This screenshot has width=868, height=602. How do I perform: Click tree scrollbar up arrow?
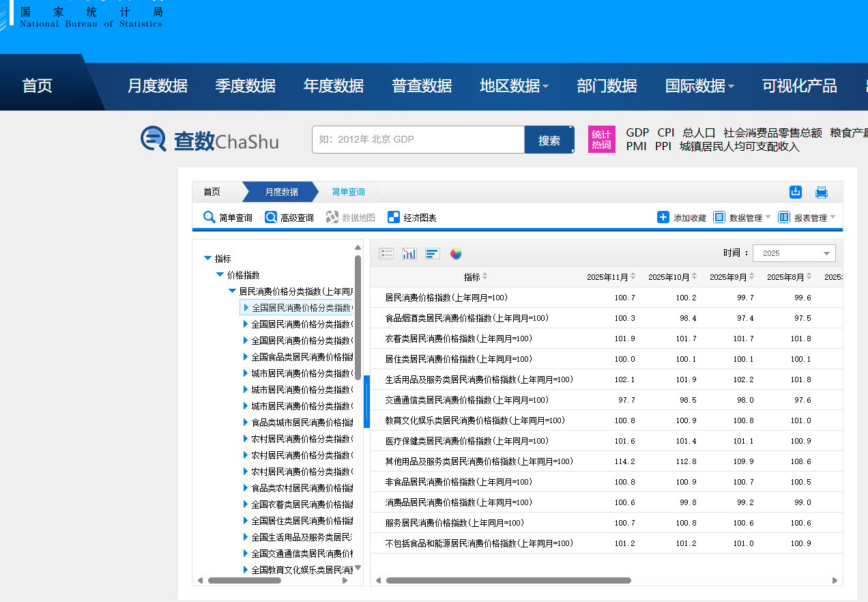tap(358, 248)
